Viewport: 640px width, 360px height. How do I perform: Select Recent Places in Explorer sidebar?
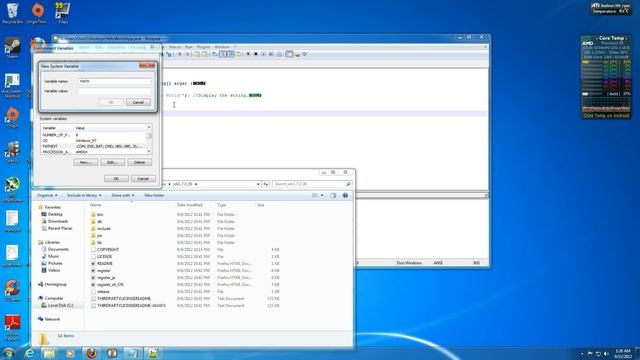[60, 228]
